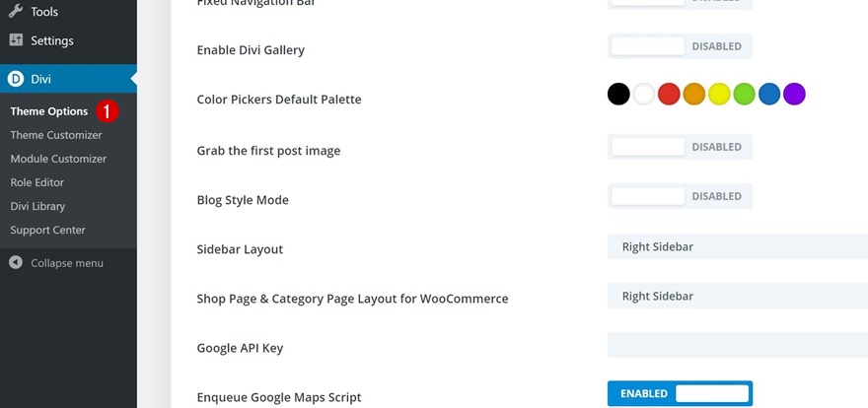868x408 pixels.
Task: Open the Divi Library link
Action: [37, 206]
